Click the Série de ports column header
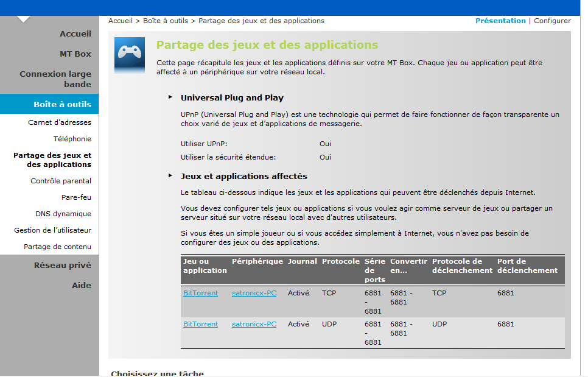The height and width of the screenshot is (377, 588). [374, 270]
